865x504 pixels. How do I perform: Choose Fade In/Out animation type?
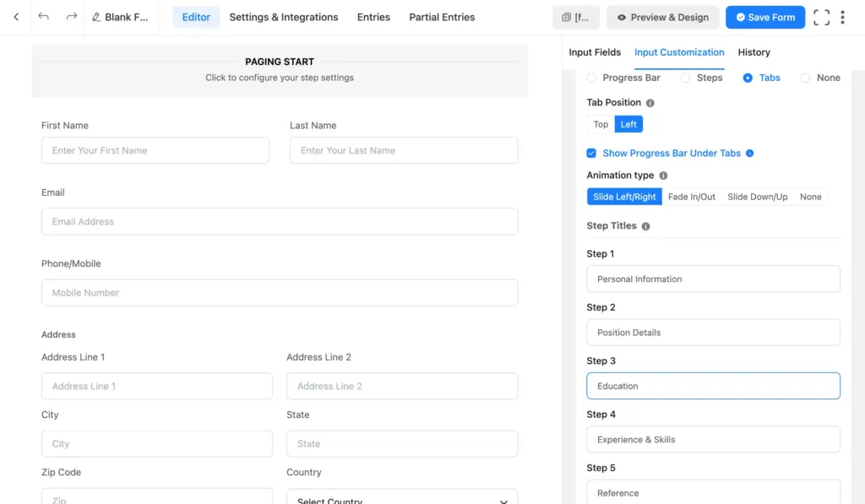pyautogui.click(x=691, y=197)
